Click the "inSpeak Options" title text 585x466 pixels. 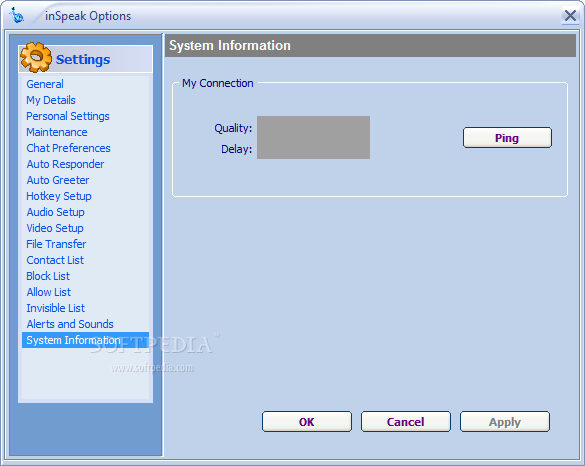pyautogui.click(x=88, y=16)
